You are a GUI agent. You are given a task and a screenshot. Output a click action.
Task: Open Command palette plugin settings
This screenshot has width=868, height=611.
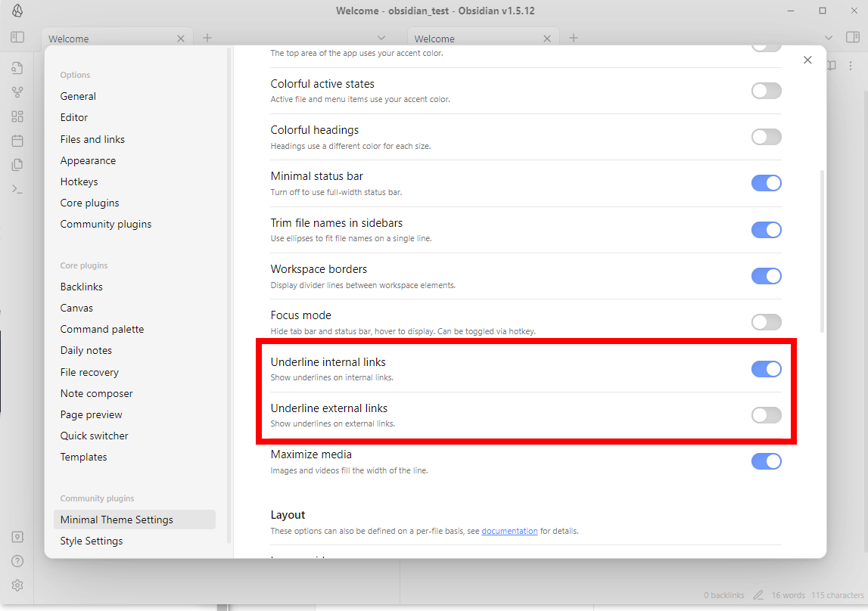click(135, 329)
